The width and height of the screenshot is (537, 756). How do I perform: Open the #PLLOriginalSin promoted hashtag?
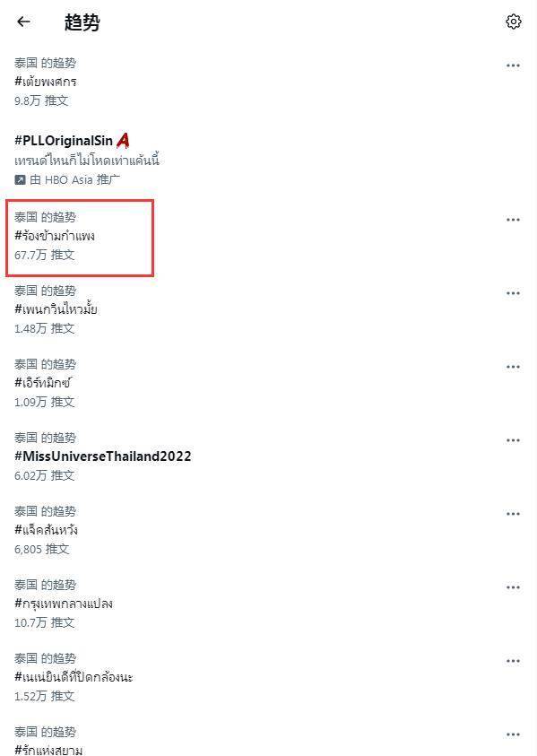point(64,141)
